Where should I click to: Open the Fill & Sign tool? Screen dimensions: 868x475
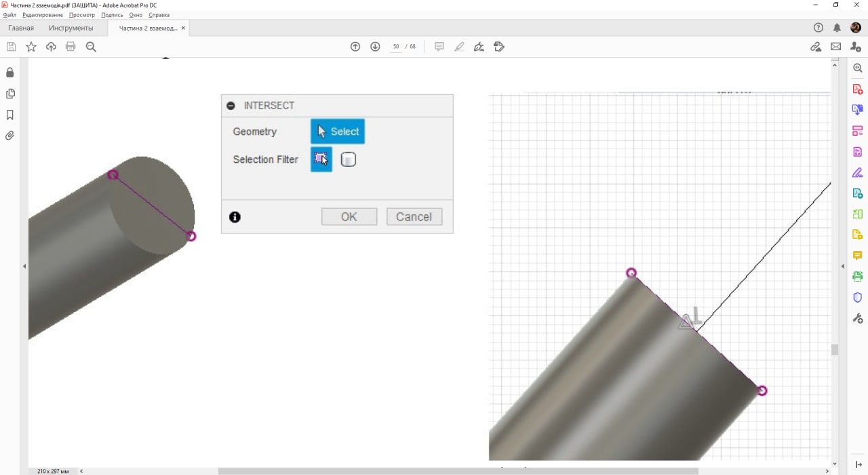(858, 172)
